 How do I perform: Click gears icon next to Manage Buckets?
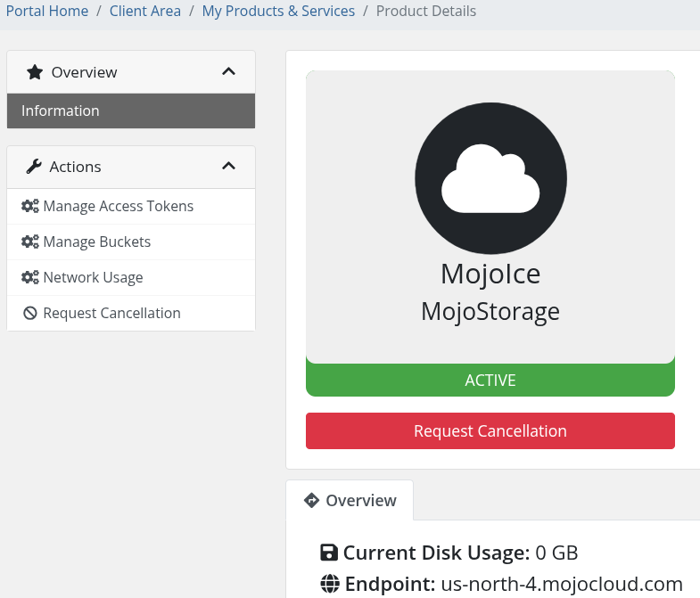click(x=30, y=242)
